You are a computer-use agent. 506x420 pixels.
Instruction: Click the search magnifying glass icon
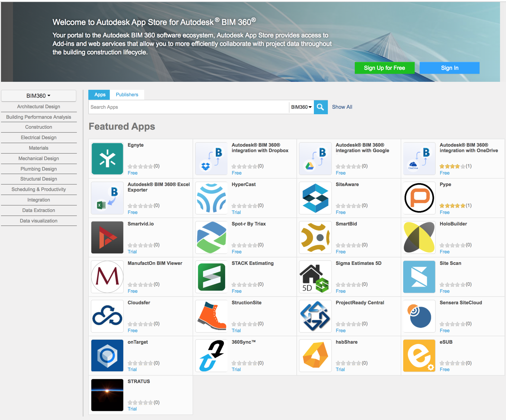pos(321,107)
